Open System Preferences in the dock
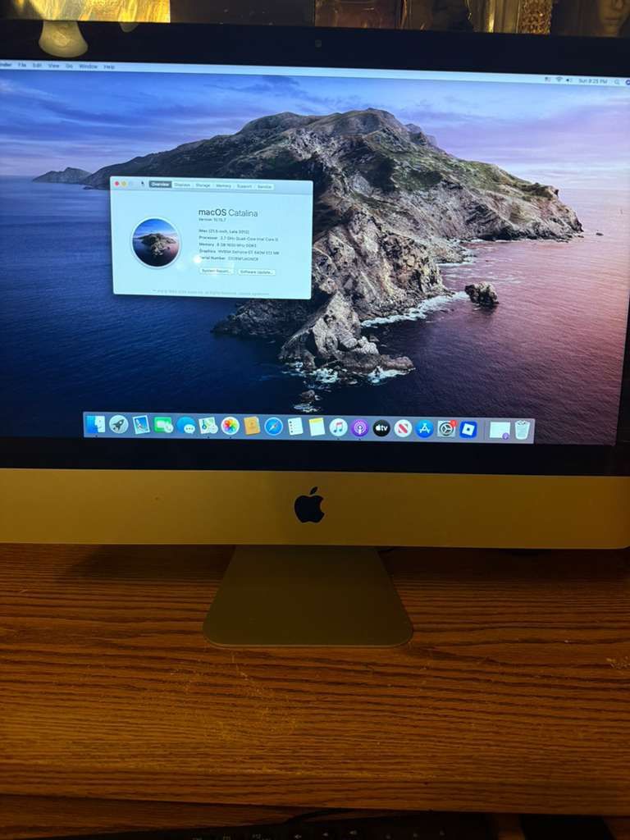 coord(446,429)
